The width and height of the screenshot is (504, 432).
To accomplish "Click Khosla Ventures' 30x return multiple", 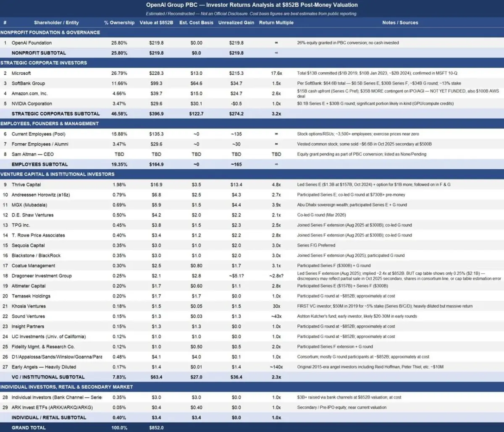I will coord(276,306).
